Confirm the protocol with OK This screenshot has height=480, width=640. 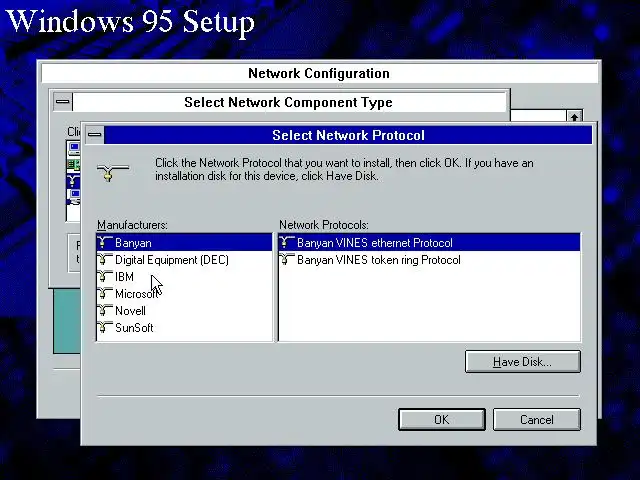442,420
